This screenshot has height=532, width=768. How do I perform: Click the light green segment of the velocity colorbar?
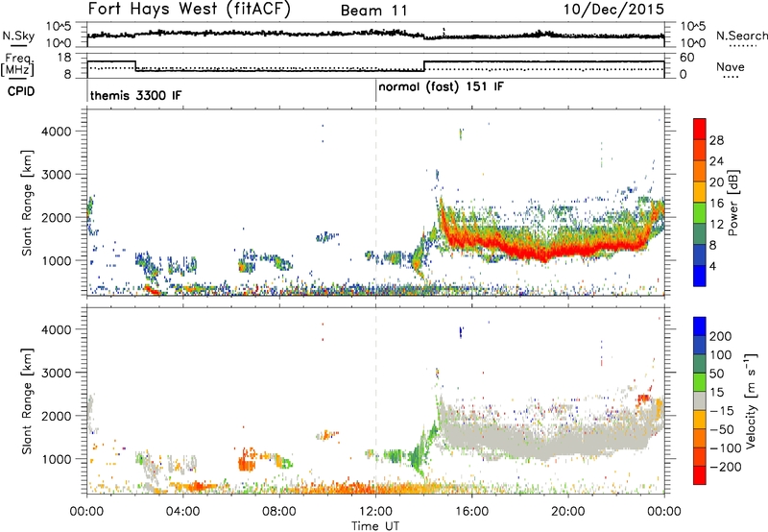click(x=700, y=382)
